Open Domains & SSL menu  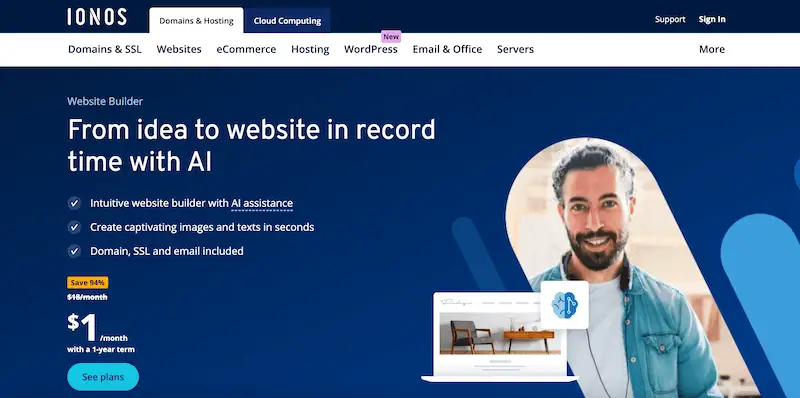tap(105, 49)
